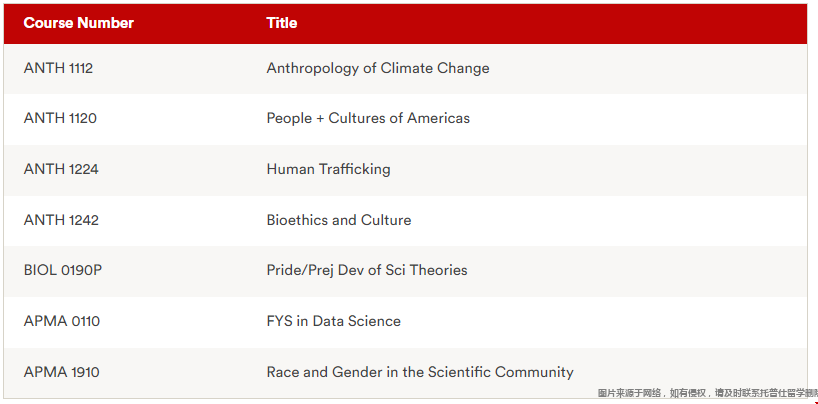Click the empty area of ANTH 1224 row

click(x=600, y=170)
